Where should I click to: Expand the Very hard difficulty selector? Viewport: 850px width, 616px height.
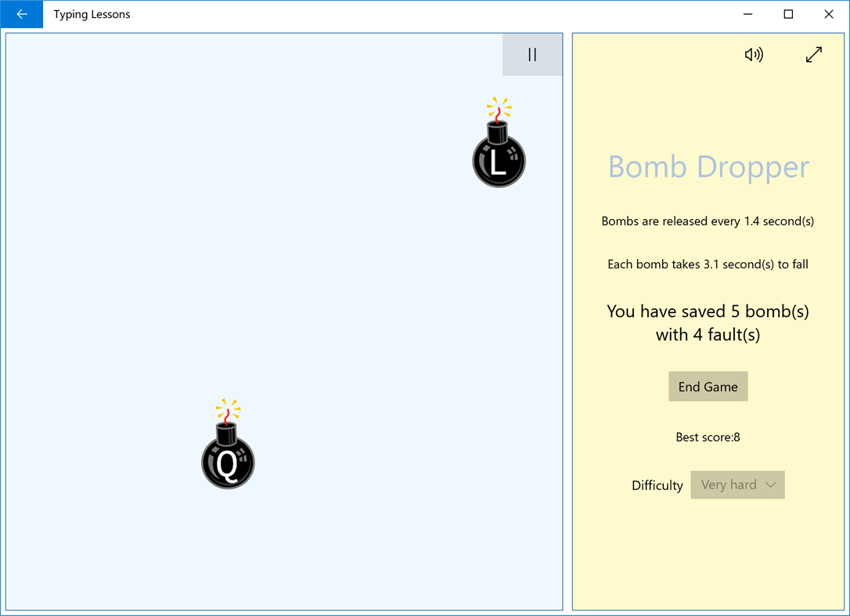tap(737, 485)
